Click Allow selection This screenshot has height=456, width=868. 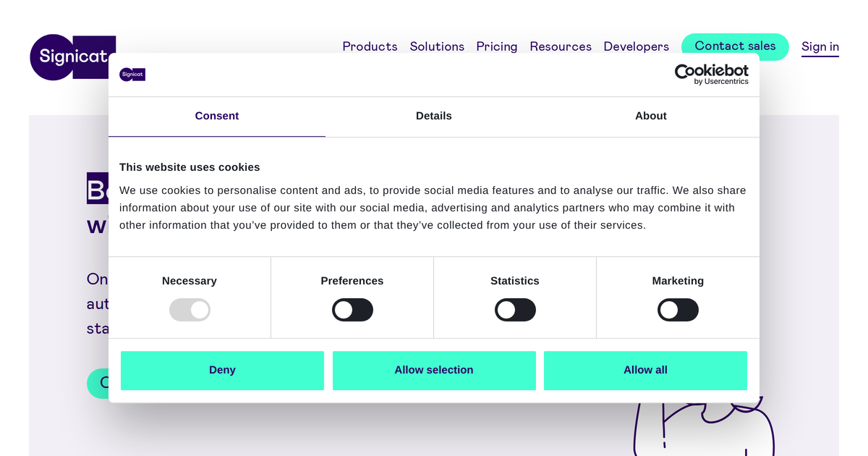[434, 370]
